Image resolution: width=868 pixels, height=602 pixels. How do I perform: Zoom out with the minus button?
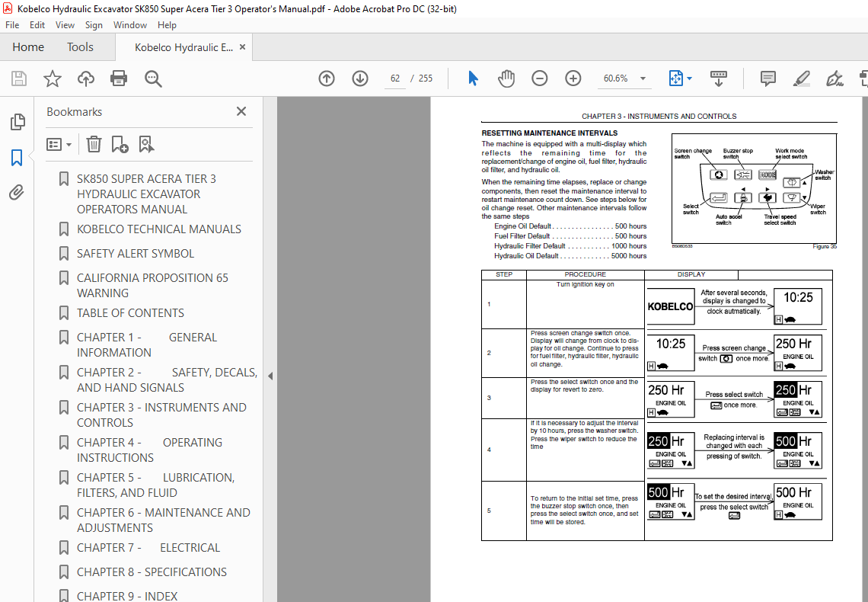point(539,78)
